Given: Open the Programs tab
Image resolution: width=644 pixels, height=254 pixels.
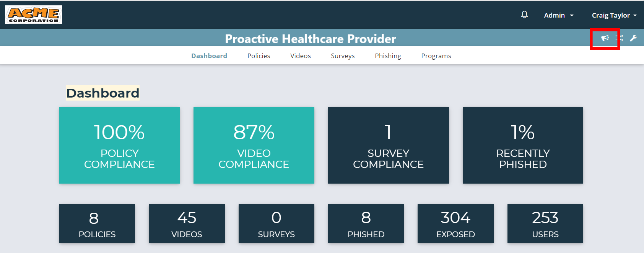Looking at the screenshot, I should (436, 56).
